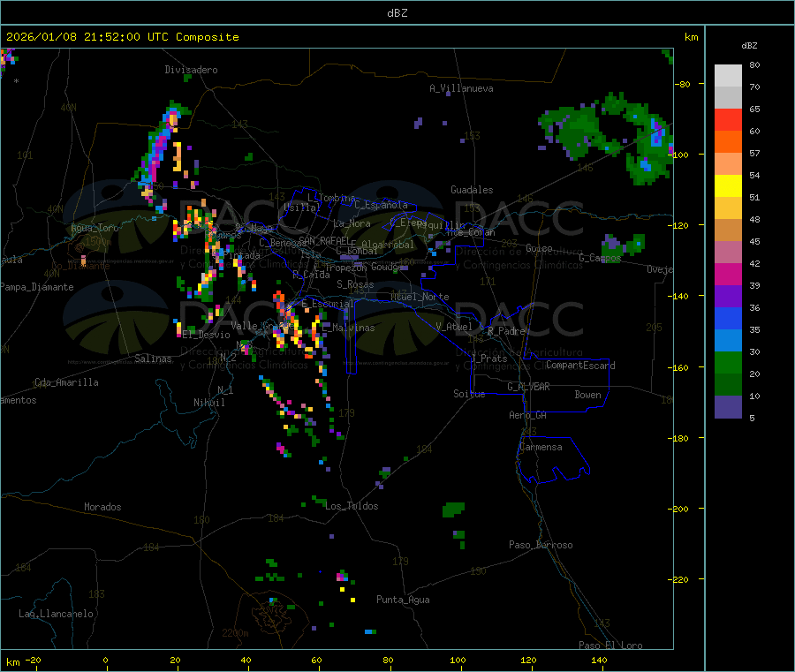Viewport: 795px width, 672px height.
Task: Click the Divisadero map label
Action: click(x=191, y=70)
